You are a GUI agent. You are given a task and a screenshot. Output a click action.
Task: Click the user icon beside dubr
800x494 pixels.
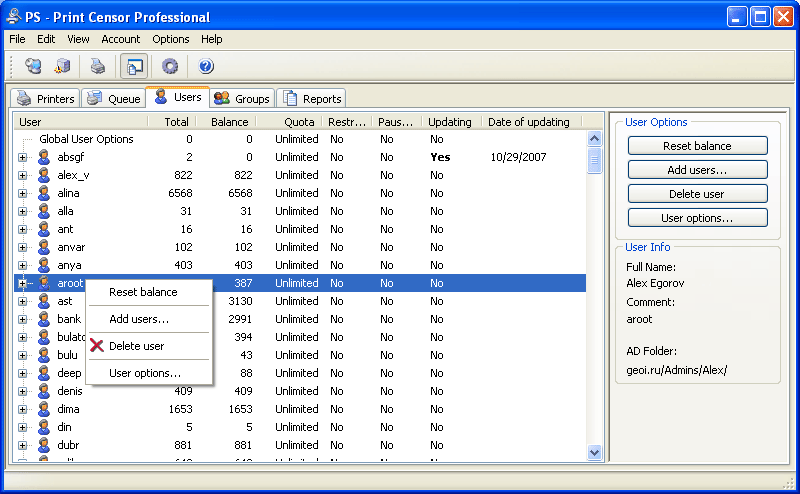(44, 445)
